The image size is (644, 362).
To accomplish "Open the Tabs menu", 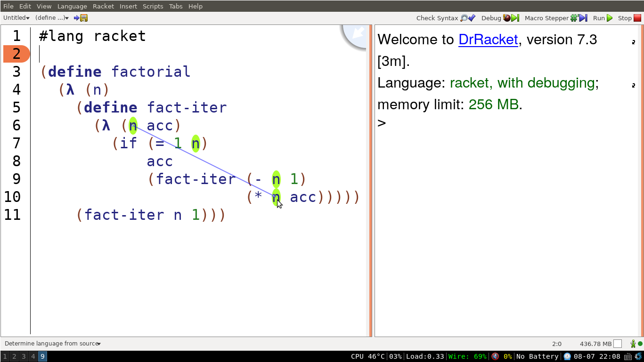I will (x=176, y=6).
